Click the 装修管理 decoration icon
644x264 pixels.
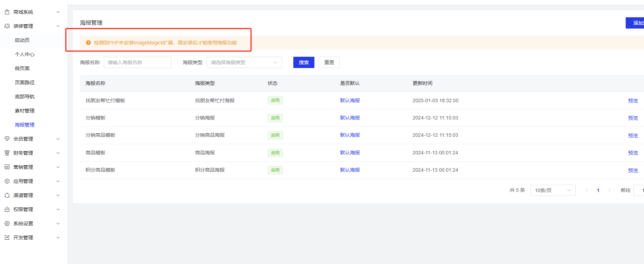coord(7,26)
